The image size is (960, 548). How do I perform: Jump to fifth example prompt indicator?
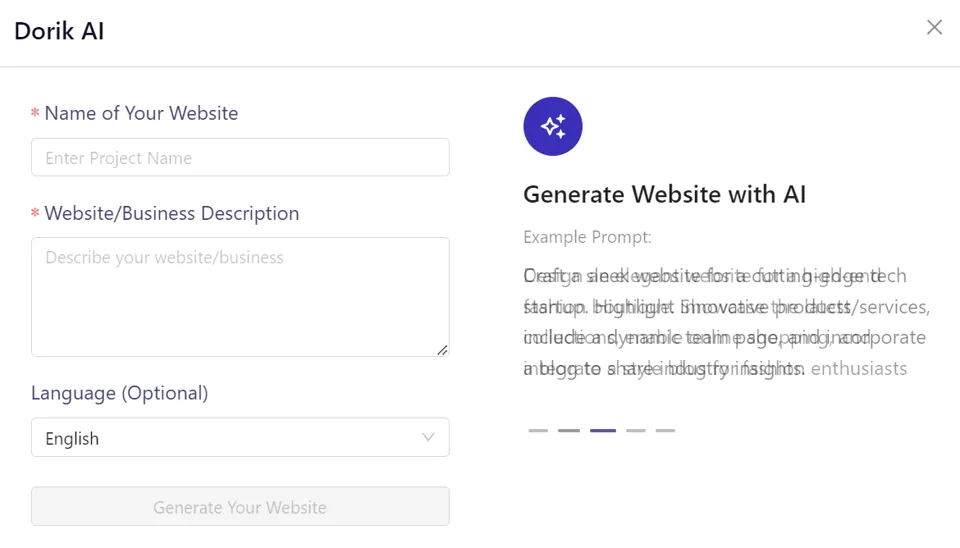[666, 430]
